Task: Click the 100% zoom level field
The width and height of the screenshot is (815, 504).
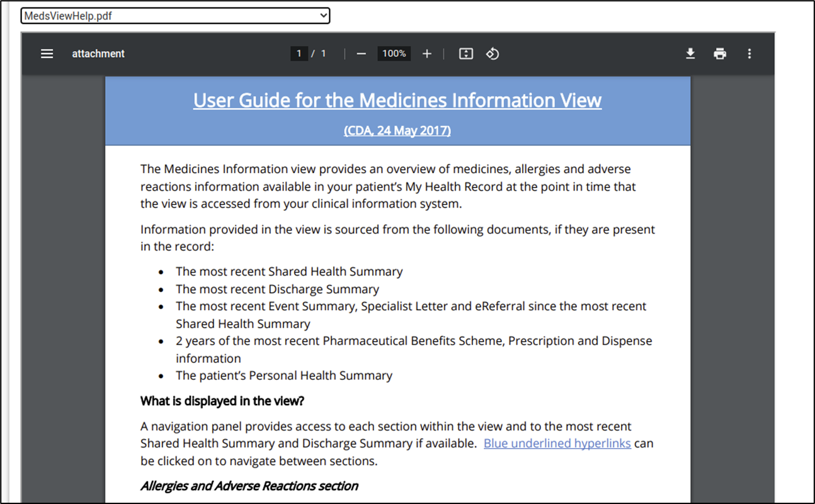Action: tap(394, 54)
